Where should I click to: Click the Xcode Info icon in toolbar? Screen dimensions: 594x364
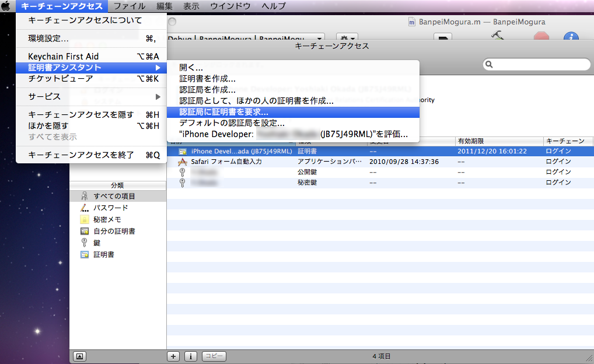point(571,37)
